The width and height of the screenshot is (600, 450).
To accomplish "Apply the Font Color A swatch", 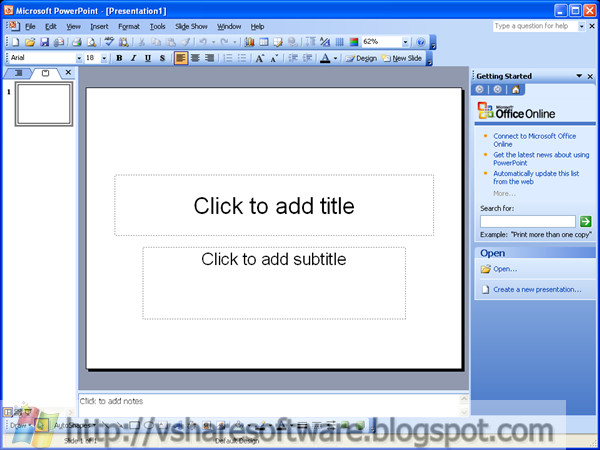I will [325, 58].
